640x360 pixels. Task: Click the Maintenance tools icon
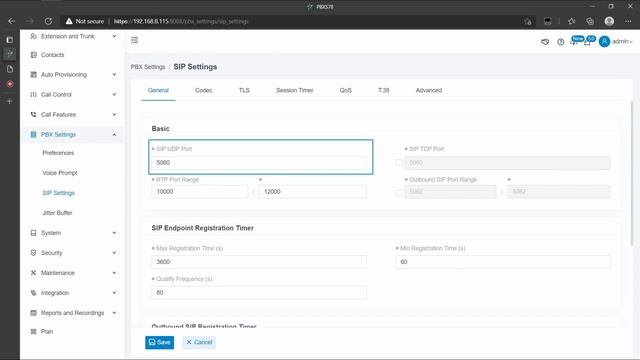[33, 273]
